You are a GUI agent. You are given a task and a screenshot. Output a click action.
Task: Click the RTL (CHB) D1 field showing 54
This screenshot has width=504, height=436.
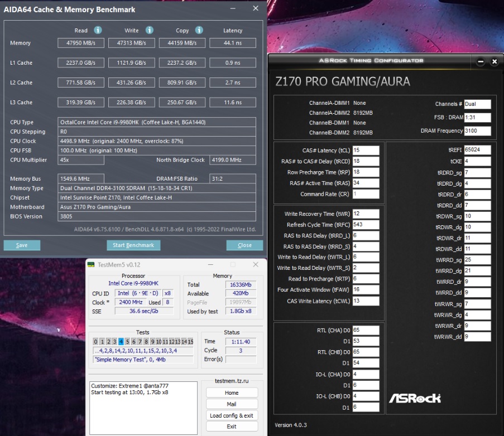tap(366, 363)
